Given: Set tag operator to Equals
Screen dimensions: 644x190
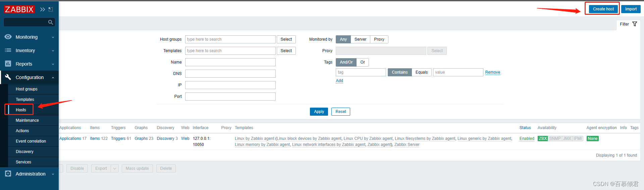Looking at the screenshot, I should (422, 72).
